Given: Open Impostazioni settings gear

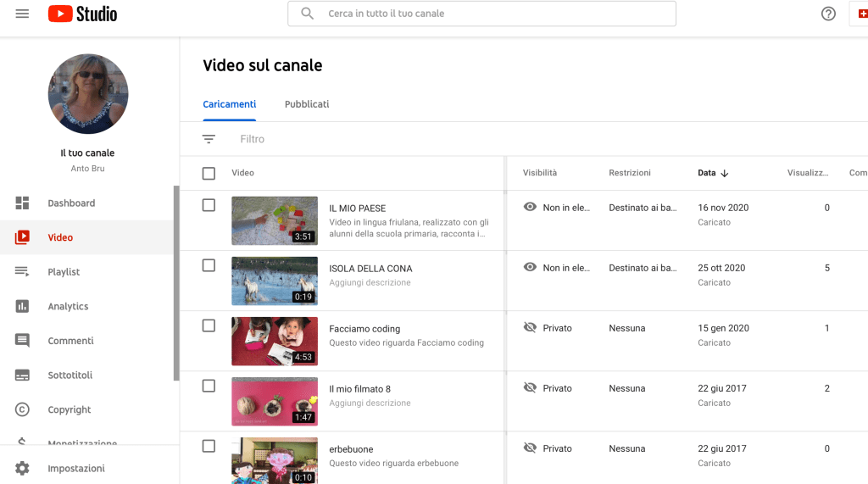Looking at the screenshot, I should [x=76, y=469].
